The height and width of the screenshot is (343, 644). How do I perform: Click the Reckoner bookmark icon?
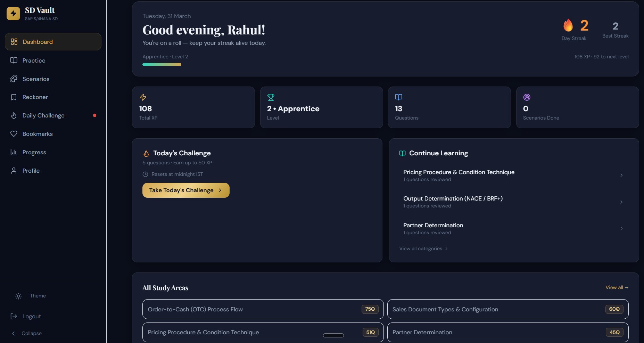click(14, 97)
